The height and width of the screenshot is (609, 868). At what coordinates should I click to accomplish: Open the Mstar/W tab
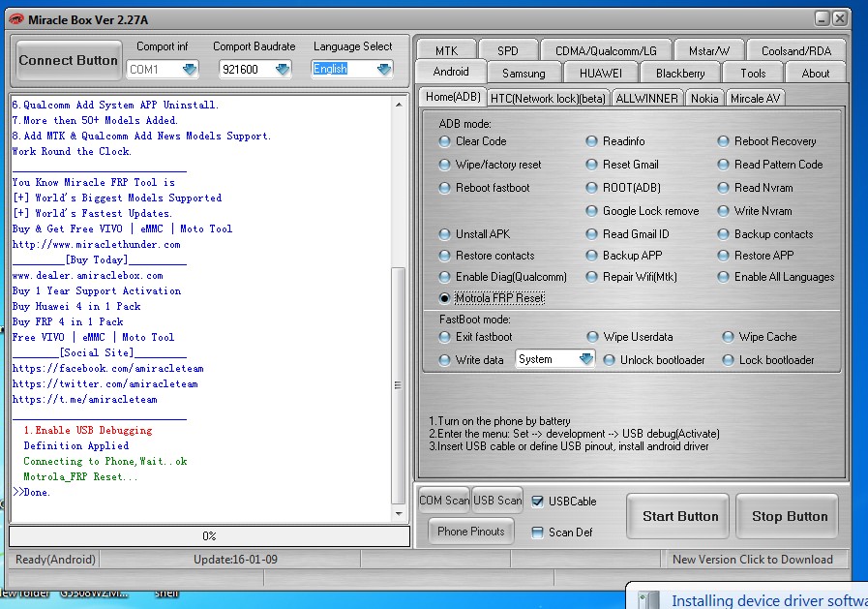tap(709, 51)
